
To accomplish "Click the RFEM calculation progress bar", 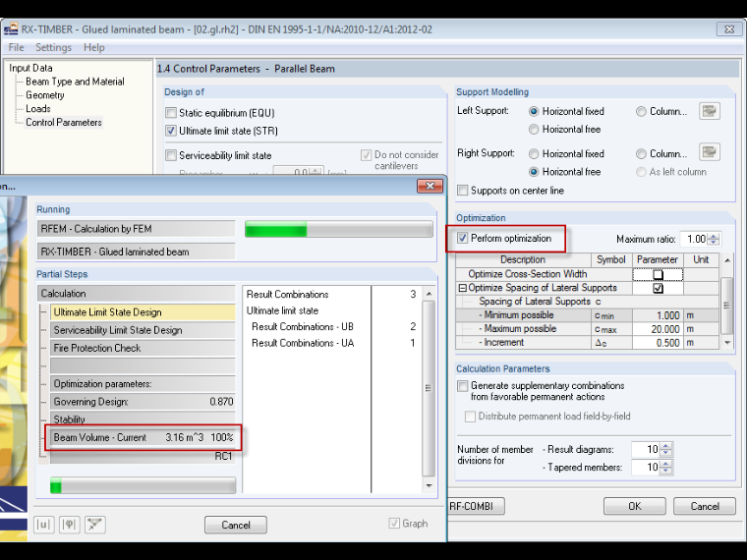I will coord(339,229).
